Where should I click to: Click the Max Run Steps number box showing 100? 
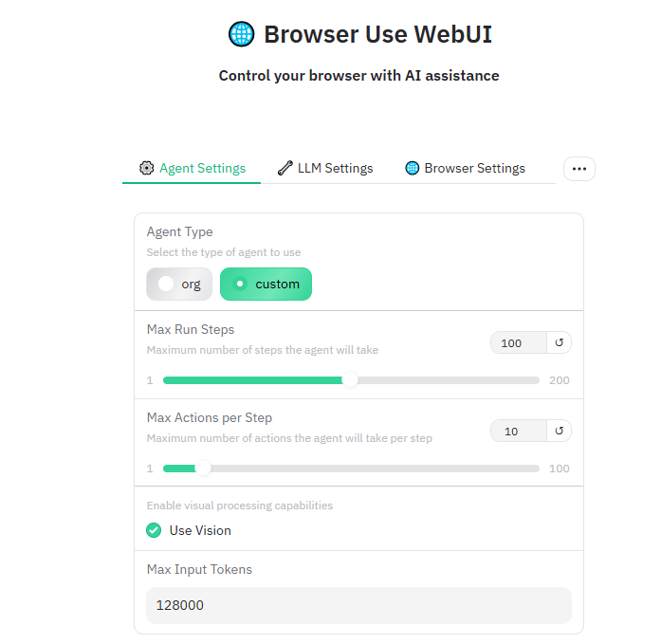click(x=517, y=342)
